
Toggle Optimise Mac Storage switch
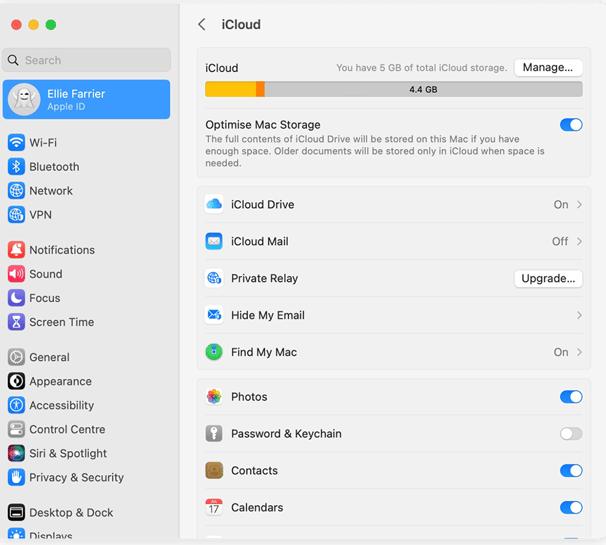click(x=571, y=125)
